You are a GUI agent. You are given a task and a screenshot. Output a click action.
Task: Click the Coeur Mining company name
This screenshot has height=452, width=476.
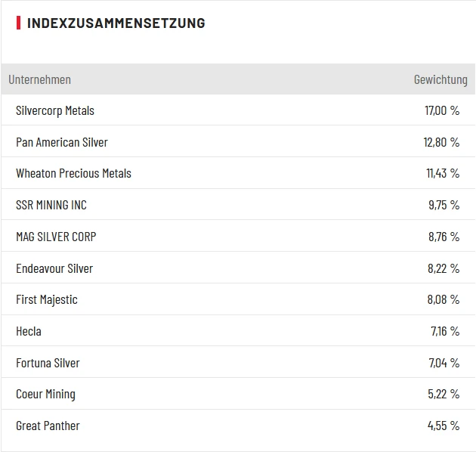(x=45, y=394)
